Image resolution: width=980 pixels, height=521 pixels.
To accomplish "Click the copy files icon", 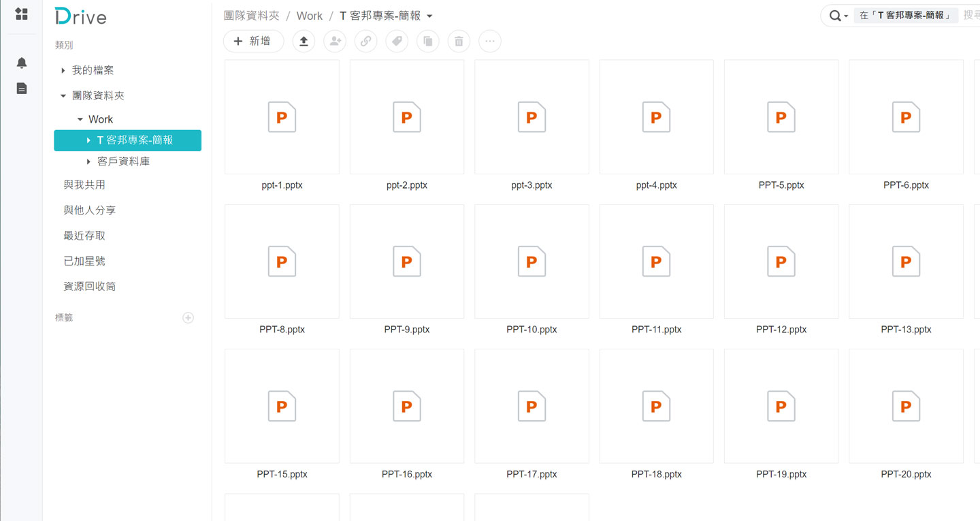I will click(x=428, y=42).
